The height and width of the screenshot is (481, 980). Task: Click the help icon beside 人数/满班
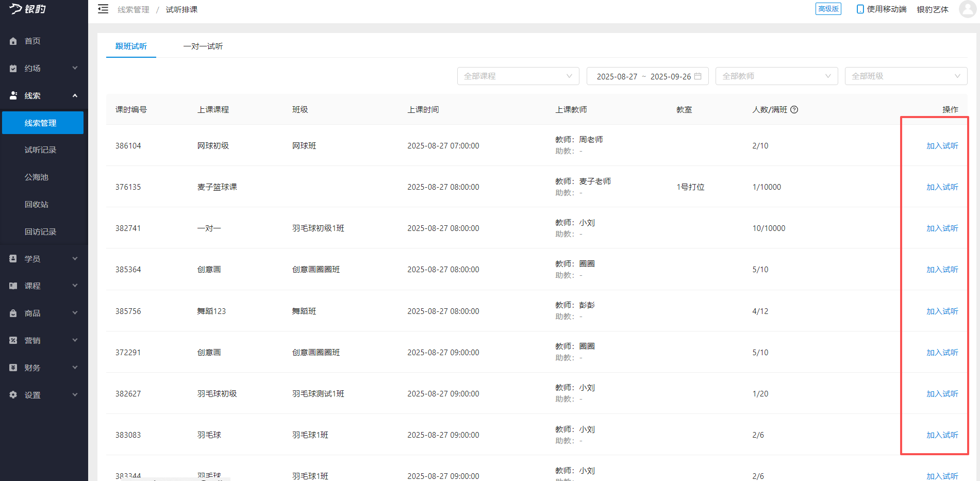click(x=794, y=109)
